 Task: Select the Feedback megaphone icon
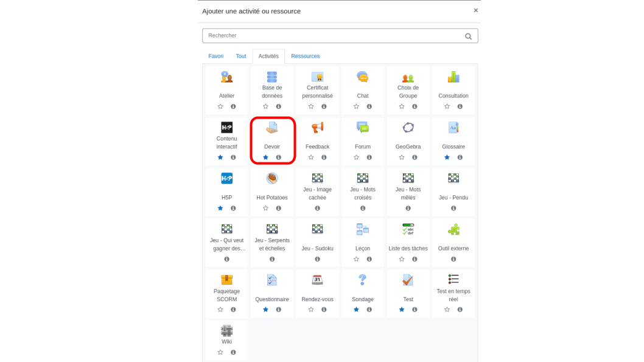tap(318, 128)
